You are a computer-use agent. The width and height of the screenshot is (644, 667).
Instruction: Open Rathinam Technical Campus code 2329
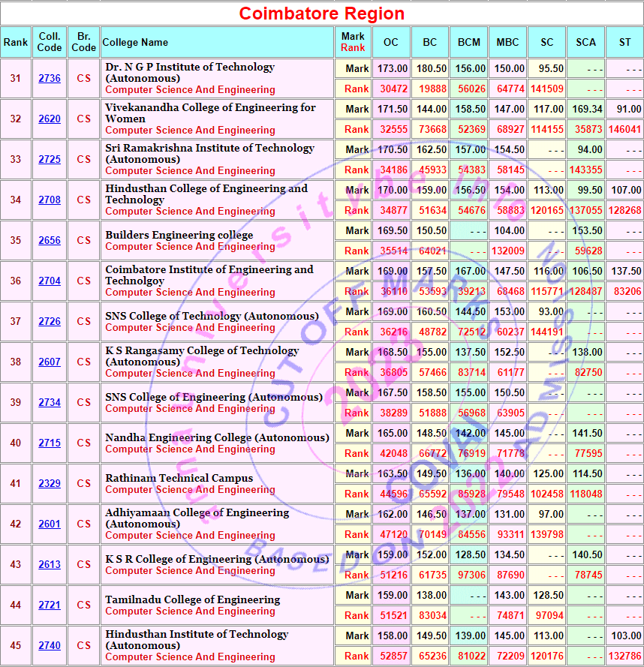pos(50,484)
